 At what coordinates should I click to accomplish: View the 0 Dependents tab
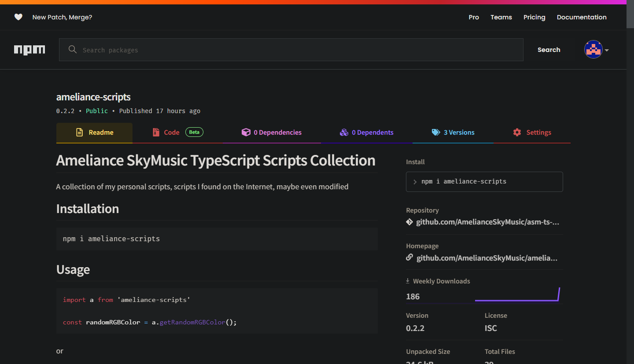tap(367, 132)
